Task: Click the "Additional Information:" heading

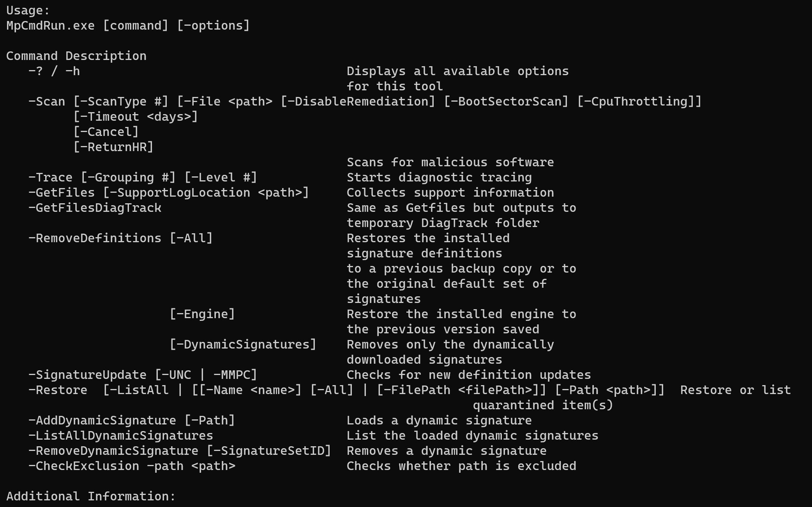Action: (x=91, y=496)
